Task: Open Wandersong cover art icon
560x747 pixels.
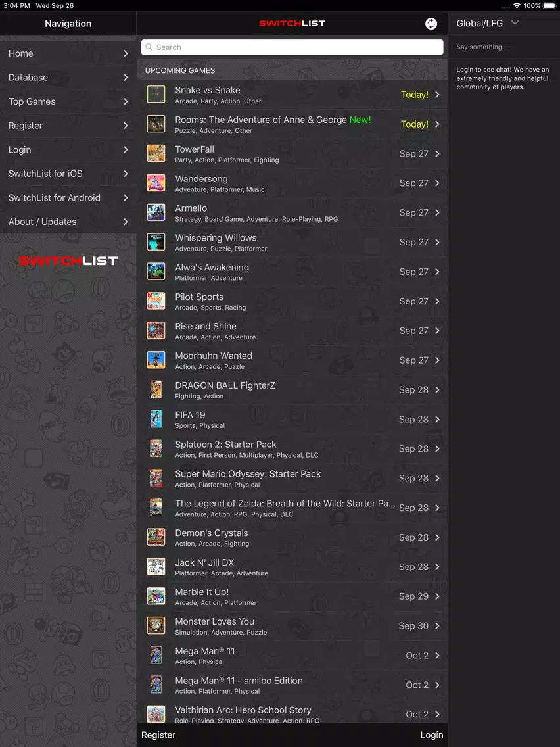Action: coord(156,183)
